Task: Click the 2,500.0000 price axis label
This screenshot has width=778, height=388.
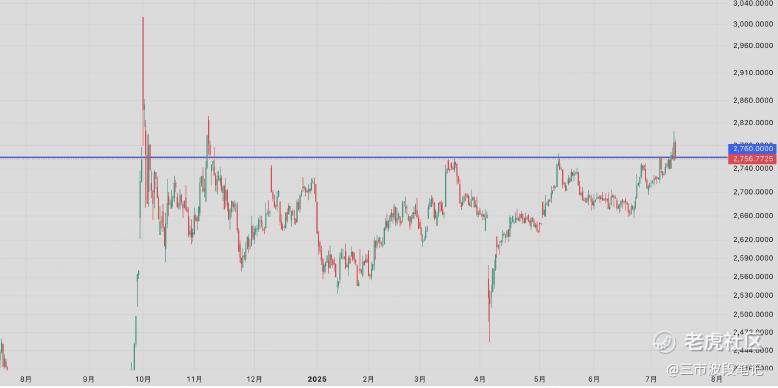Action: [x=753, y=314]
